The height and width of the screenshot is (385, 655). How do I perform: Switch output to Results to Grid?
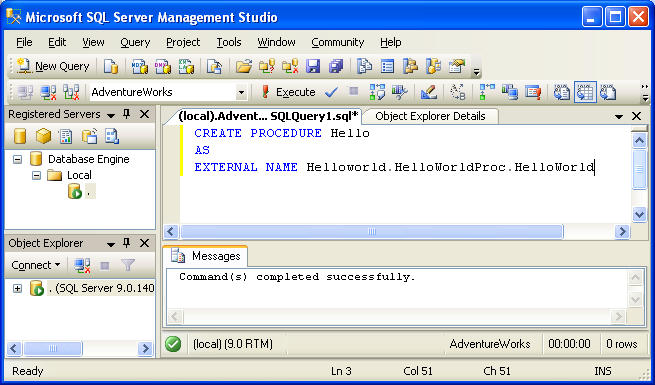click(585, 92)
